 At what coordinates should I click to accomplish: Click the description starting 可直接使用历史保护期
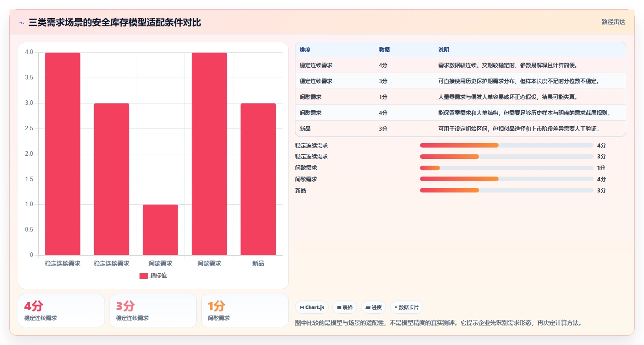(x=519, y=81)
